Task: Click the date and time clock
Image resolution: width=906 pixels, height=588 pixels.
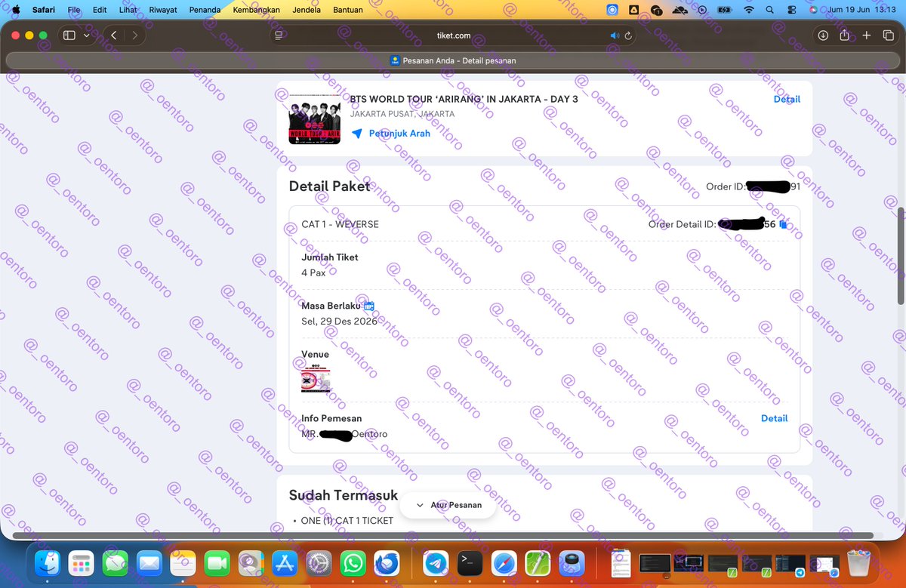Action: click(860, 10)
